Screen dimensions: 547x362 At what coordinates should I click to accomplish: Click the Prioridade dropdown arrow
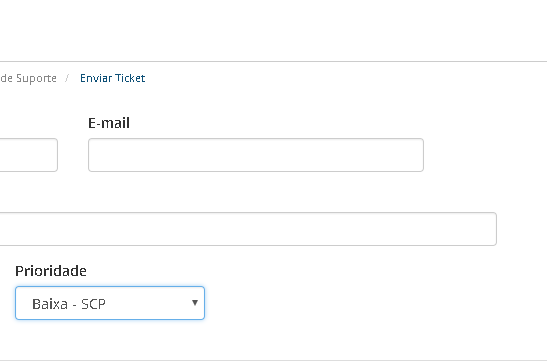point(195,303)
